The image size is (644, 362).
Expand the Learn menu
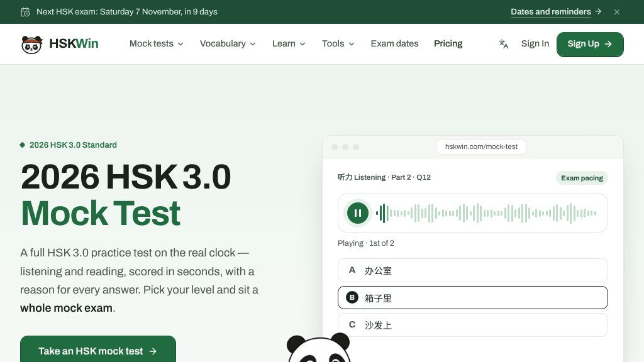point(289,43)
